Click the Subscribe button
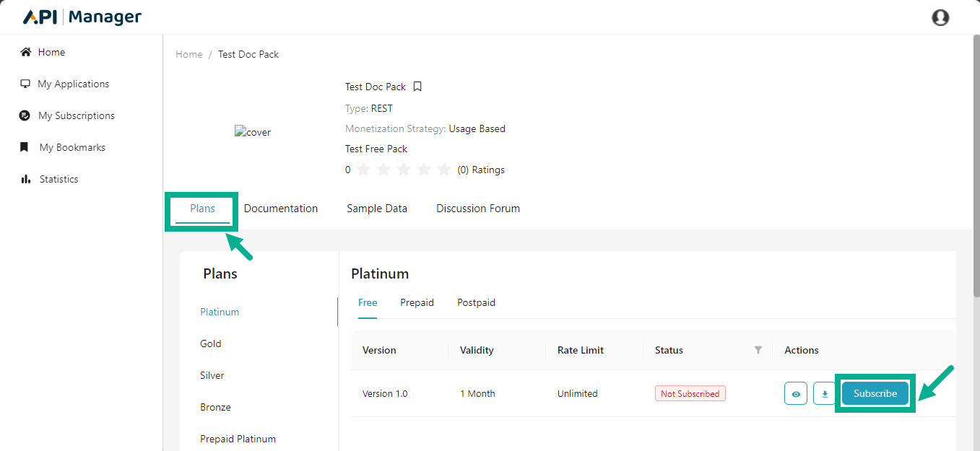The width and height of the screenshot is (980, 451). click(x=875, y=393)
